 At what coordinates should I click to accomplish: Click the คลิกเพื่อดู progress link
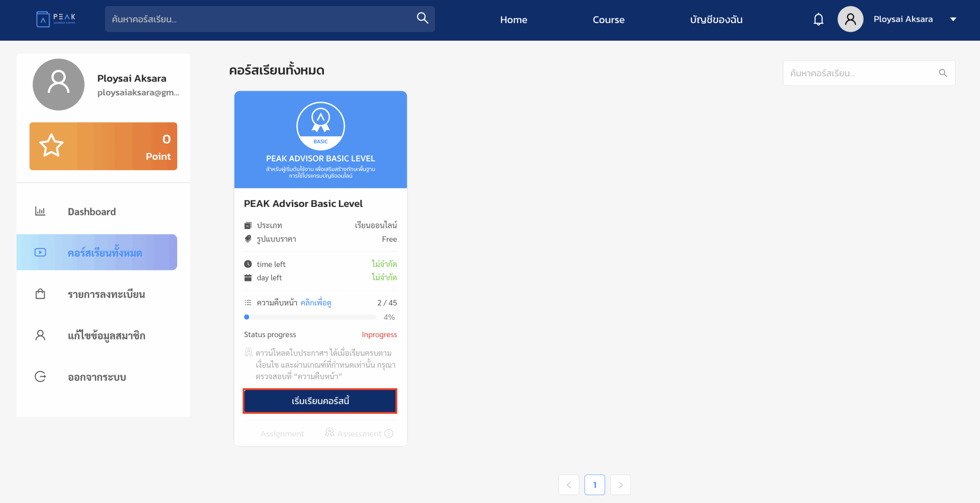[315, 303]
